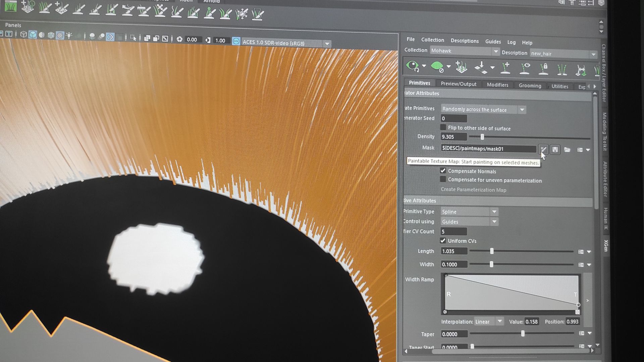
Task: Open the vertical XGen side tab
Action: [x=606, y=246]
